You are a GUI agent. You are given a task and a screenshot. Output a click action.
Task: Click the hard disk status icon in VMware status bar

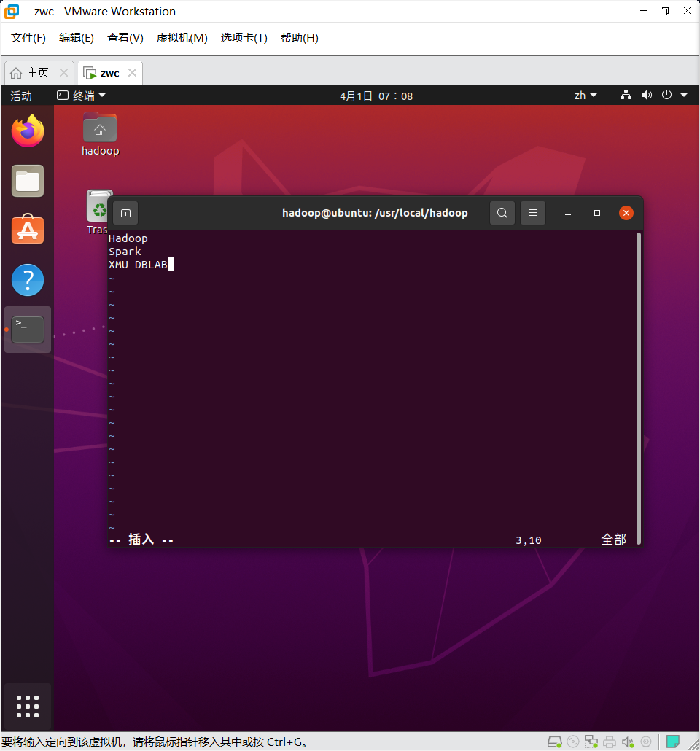click(x=554, y=742)
